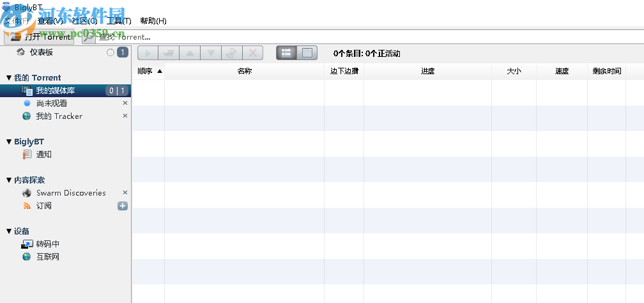
Task: Open 通知 in the sidebar
Action: [x=44, y=154]
